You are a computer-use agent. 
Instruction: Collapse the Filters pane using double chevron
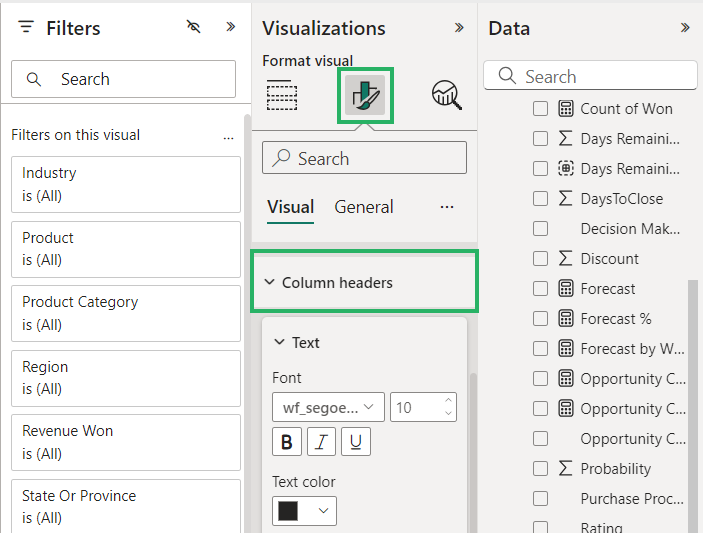click(x=230, y=27)
